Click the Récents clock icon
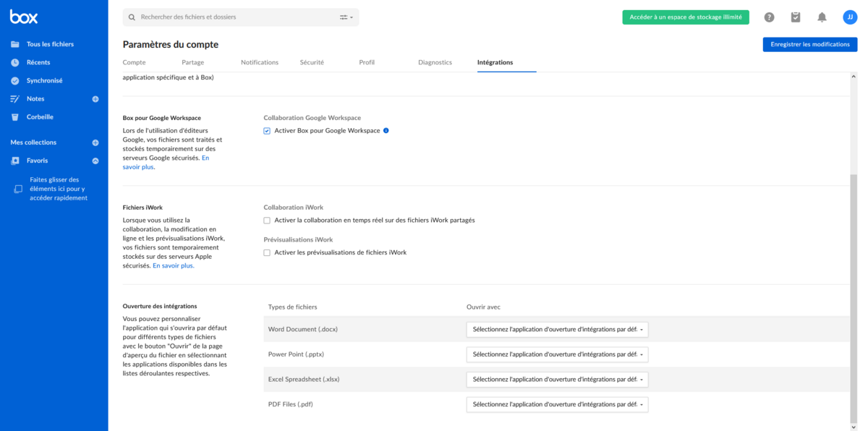Screen dimensions: 868x431 tap(15, 62)
